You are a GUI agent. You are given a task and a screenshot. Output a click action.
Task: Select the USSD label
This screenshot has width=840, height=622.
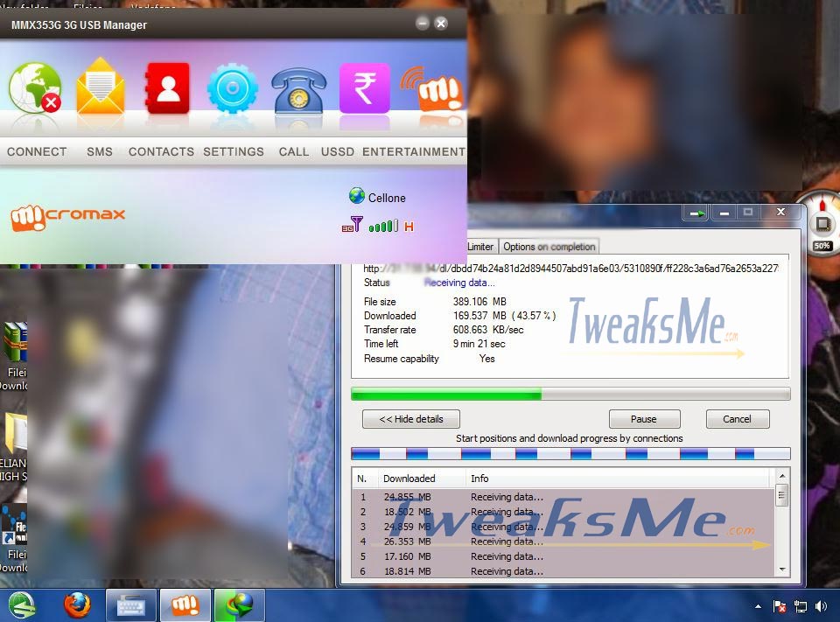338,151
